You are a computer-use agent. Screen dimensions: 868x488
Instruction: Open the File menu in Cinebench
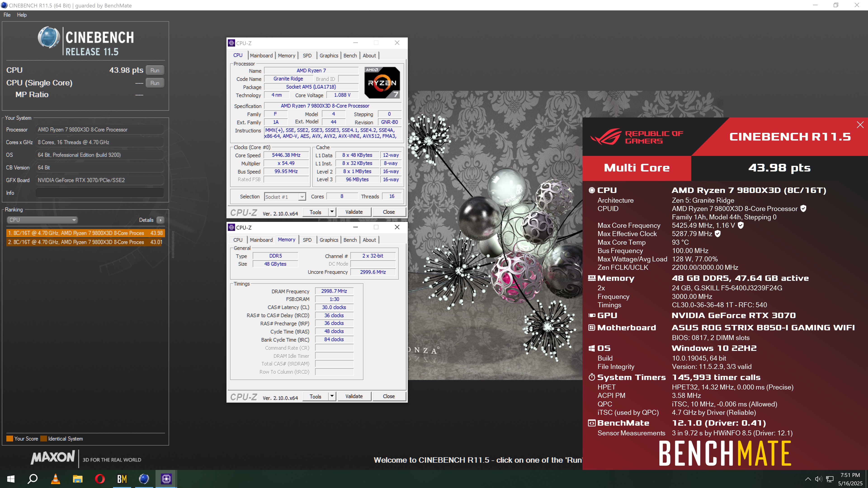[x=7, y=15]
